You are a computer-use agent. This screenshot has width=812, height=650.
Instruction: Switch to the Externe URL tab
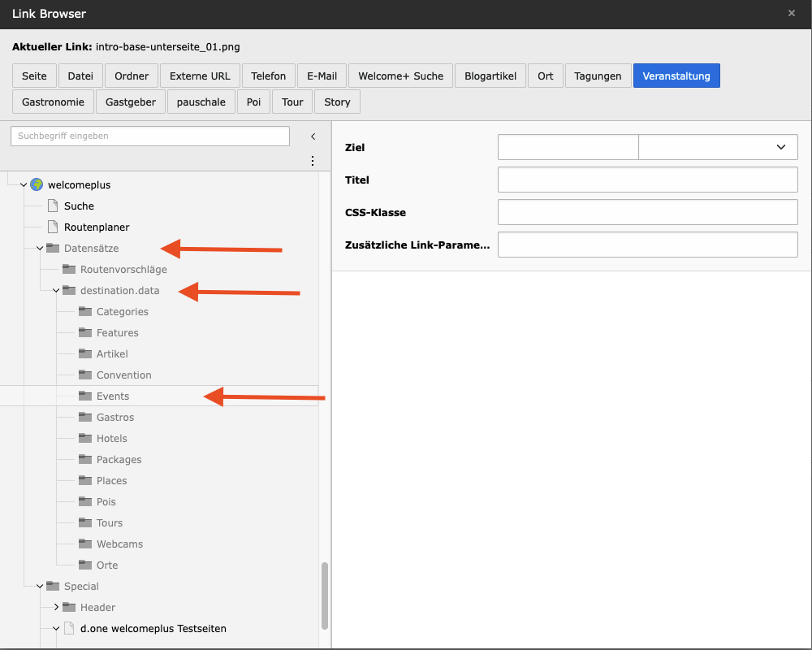(x=200, y=76)
